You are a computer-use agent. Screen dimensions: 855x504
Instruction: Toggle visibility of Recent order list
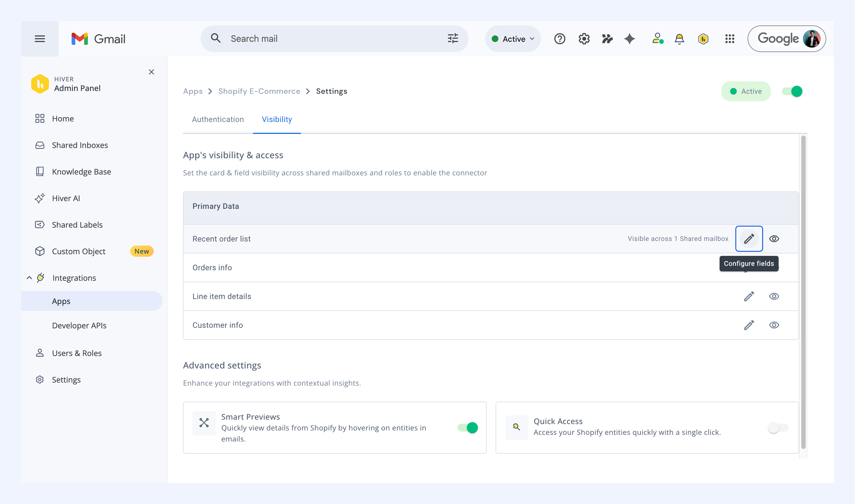(774, 239)
